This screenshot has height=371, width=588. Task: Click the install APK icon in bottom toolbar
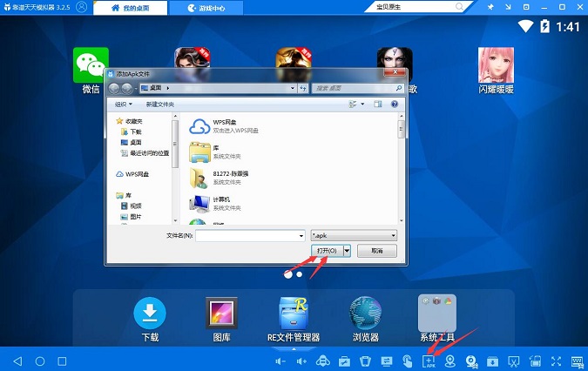click(429, 361)
